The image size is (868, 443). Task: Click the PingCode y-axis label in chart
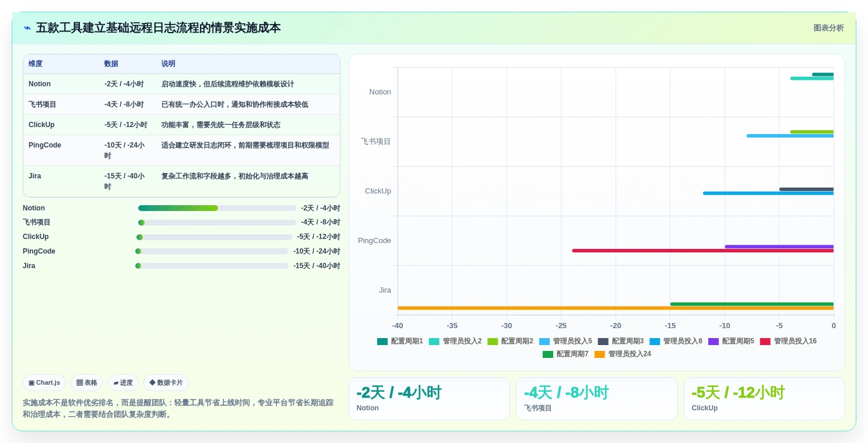(x=374, y=241)
